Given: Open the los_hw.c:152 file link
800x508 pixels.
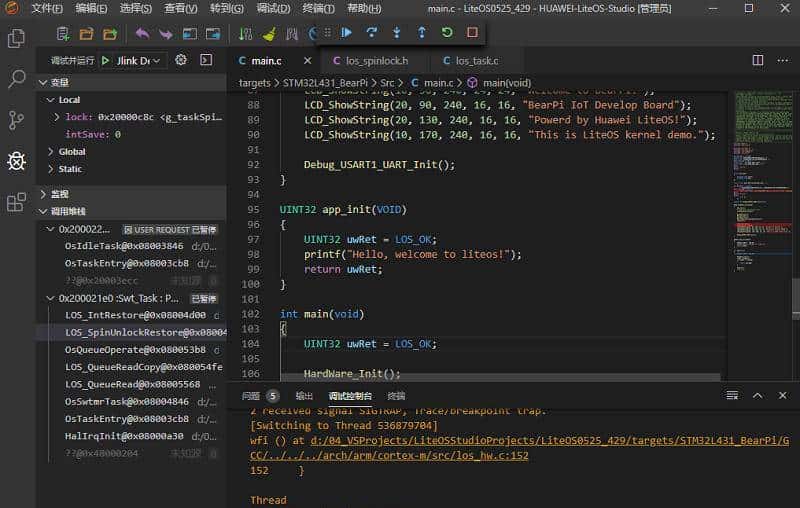Looking at the screenshot, I should [x=519, y=447].
